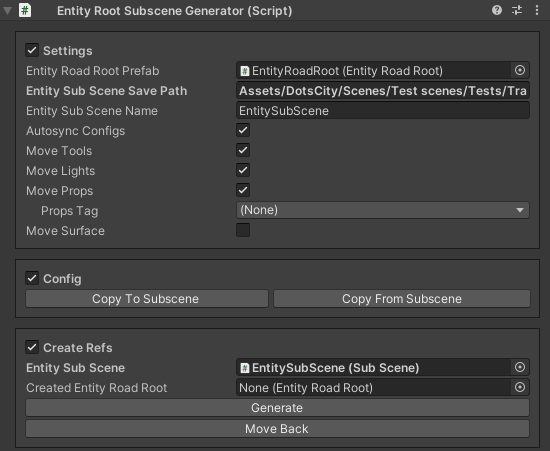Click the component title text
The image size is (550, 451).
(175, 11)
